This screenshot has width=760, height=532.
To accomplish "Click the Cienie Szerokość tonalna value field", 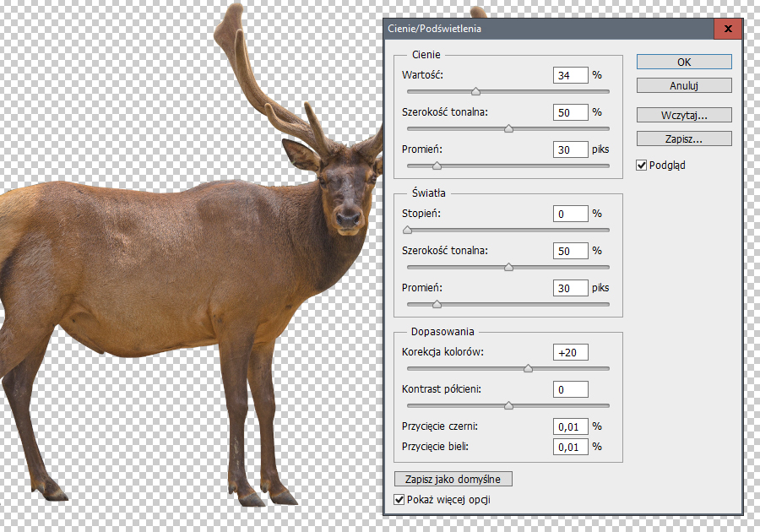I will (571, 112).
